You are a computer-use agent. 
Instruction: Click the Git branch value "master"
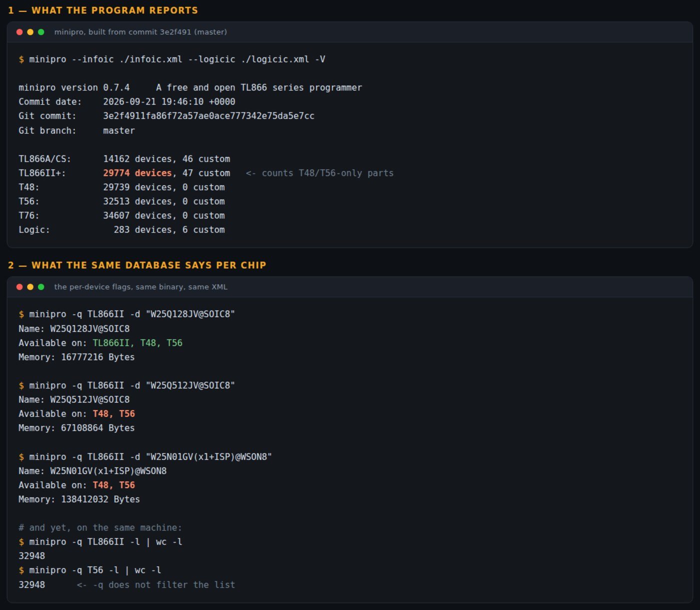pyautogui.click(x=119, y=130)
